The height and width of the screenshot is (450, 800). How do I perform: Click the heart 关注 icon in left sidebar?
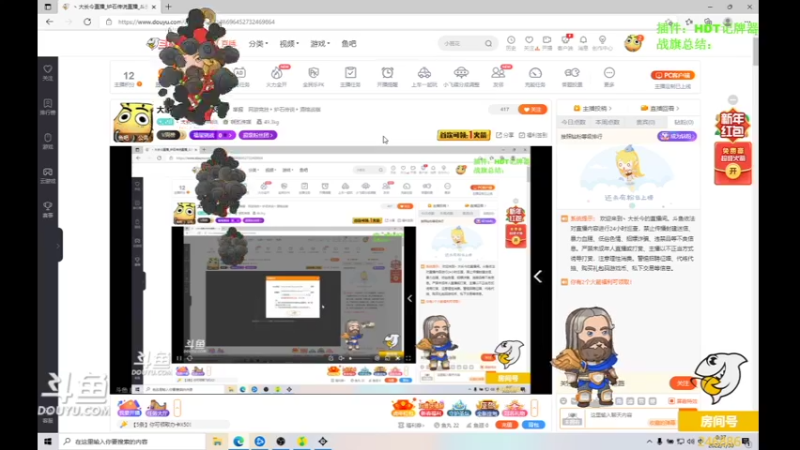coord(47,72)
